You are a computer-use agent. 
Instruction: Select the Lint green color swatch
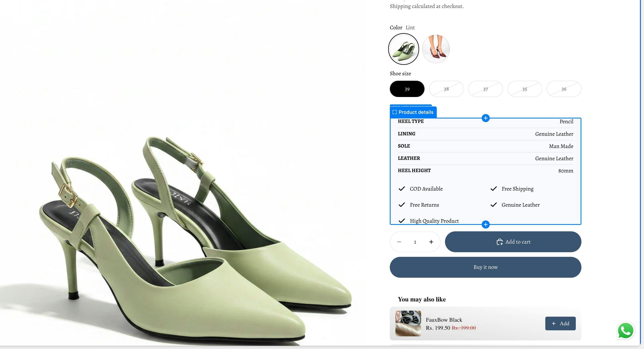tap(403, 49)
